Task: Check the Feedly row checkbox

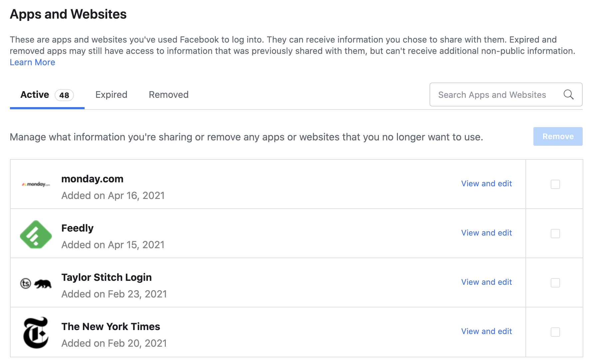Action: point(555,234)
